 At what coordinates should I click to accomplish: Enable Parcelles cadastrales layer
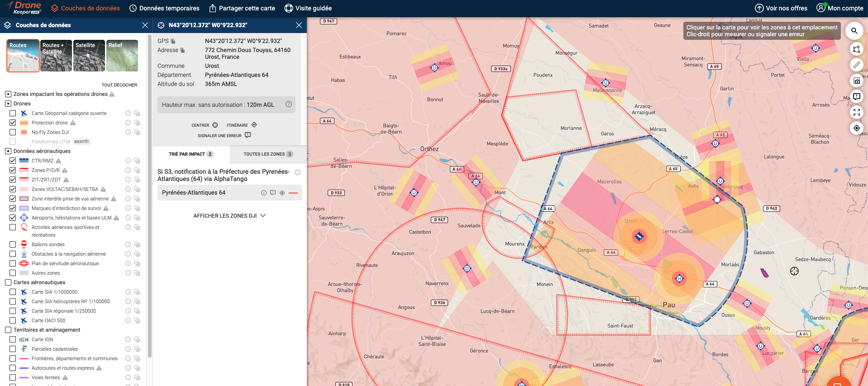pos(13,349)
